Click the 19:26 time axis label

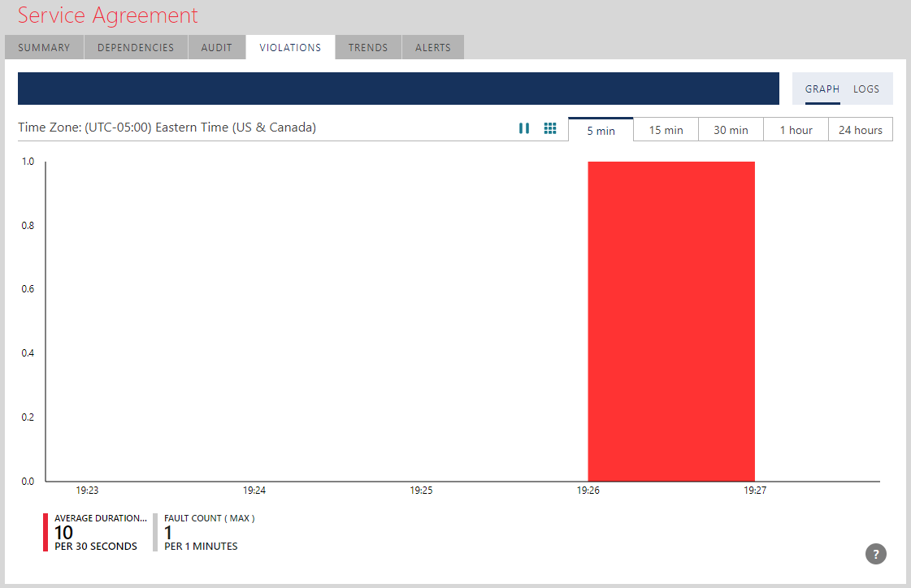(x=588, y=491)
